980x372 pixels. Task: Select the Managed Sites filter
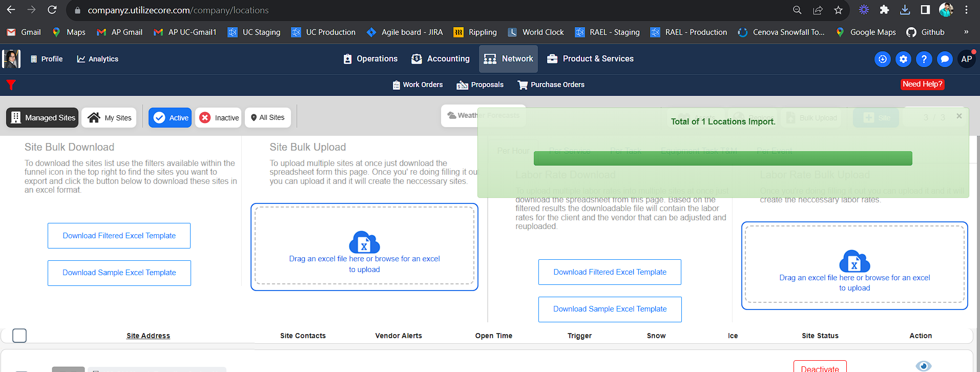(43, 117)
